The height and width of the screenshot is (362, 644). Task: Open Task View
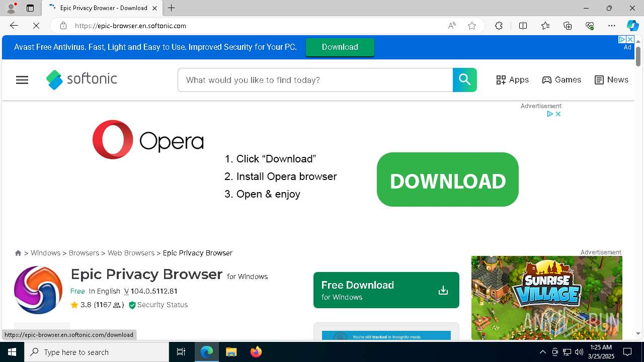181,352
